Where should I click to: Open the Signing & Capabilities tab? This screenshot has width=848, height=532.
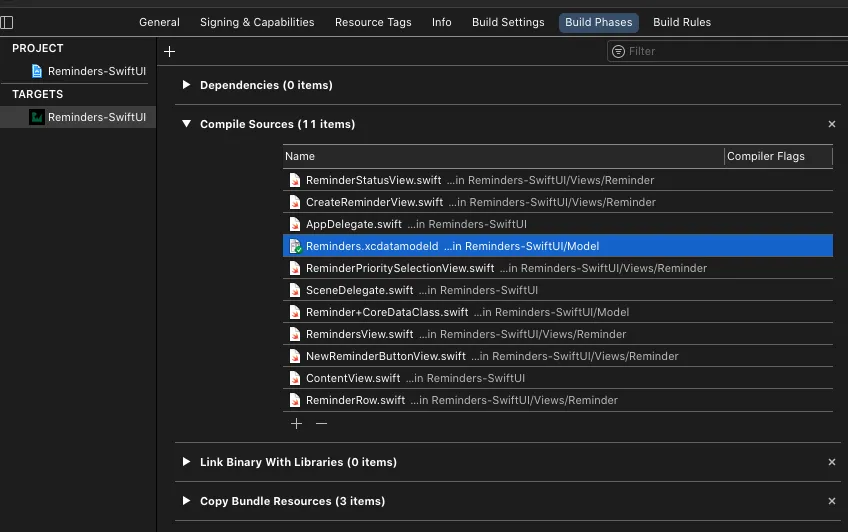[257, 22]
